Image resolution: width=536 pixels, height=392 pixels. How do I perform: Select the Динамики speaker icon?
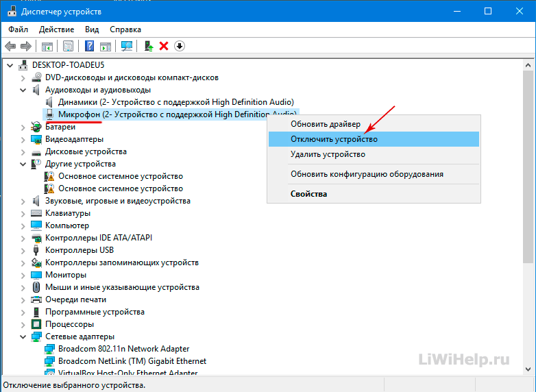(49, 102)
